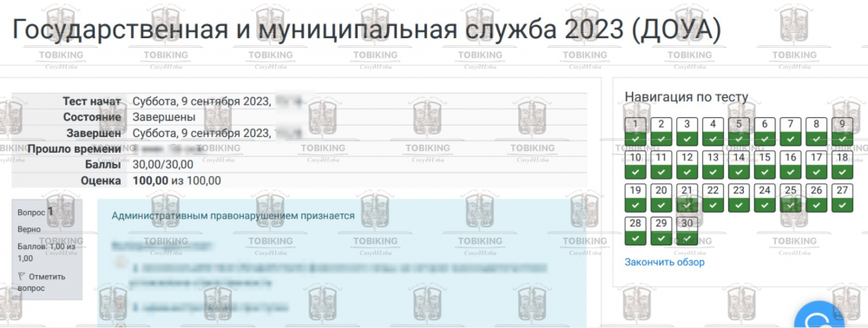Viewport: 868px width, 328px height.
Task: Open question 23 in the navigation
Action: (x=739, y=198)
